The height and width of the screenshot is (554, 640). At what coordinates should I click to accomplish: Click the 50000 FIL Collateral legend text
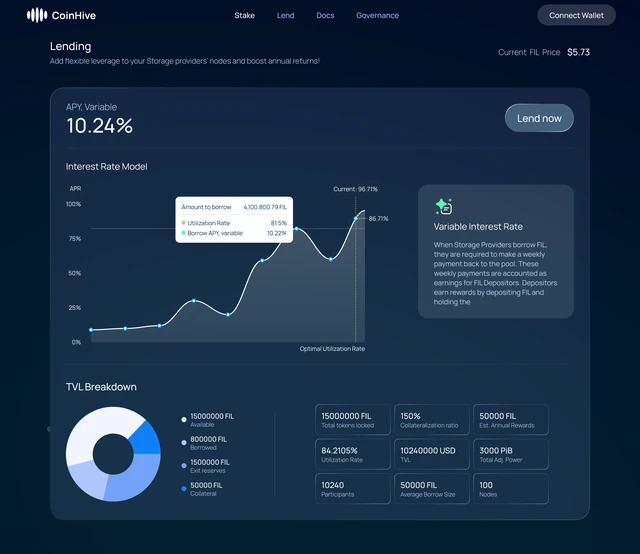pyautogui.click(x=206, y=489)
